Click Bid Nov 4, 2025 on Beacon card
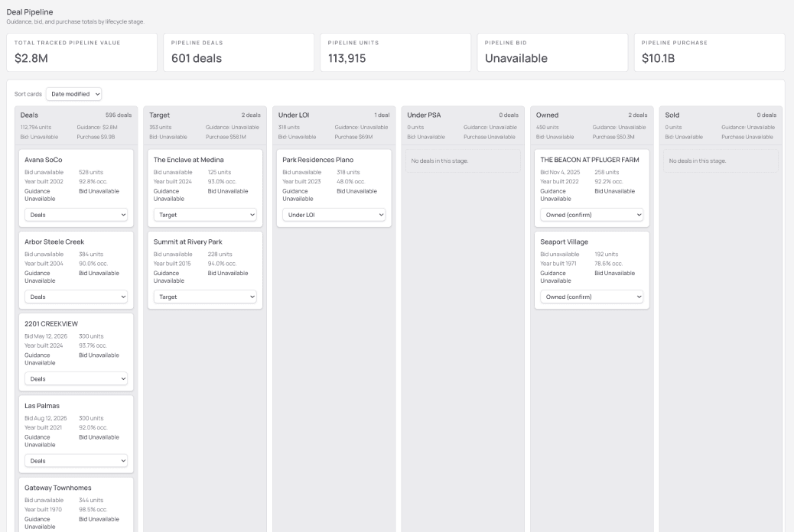 click(560, 172)
